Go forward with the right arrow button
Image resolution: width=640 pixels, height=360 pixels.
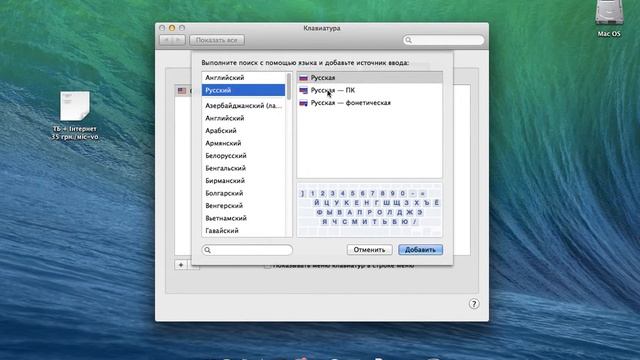point(178,40)
